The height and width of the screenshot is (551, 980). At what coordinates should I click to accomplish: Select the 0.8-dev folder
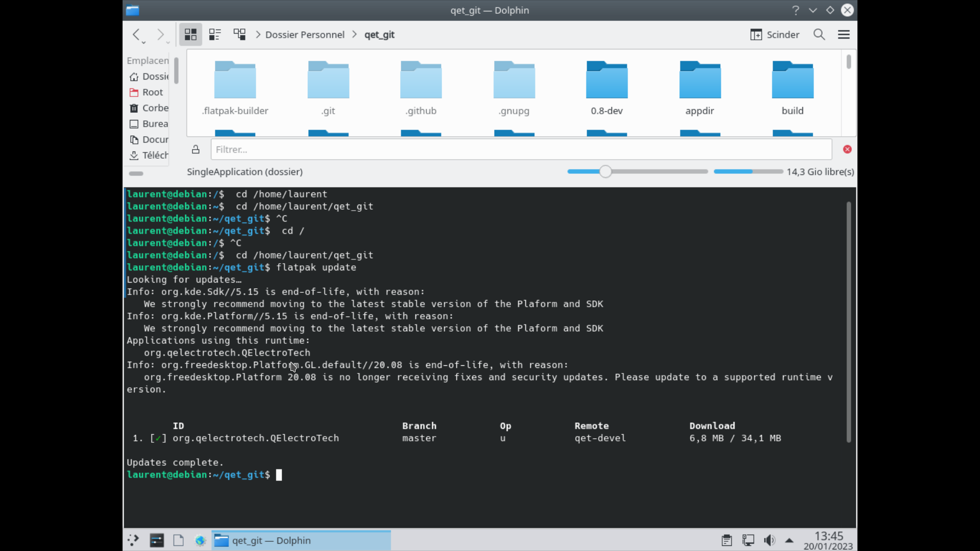(x=607, y=88)
